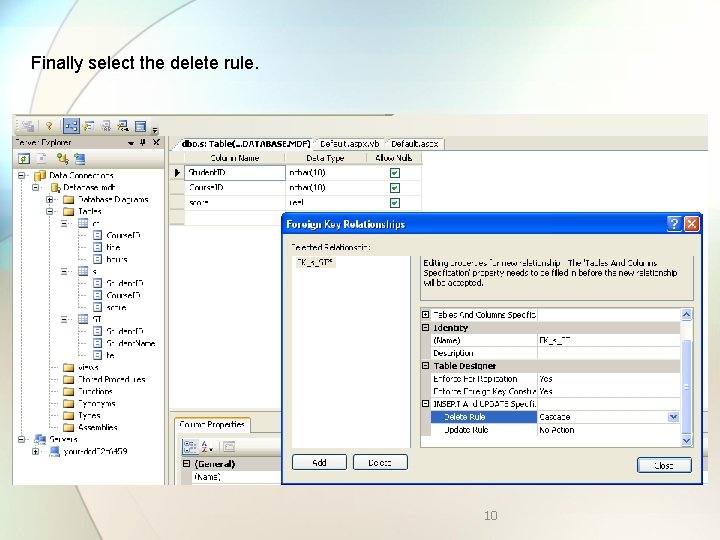Select the Data Connections icon in the tree

pos(40,175)
